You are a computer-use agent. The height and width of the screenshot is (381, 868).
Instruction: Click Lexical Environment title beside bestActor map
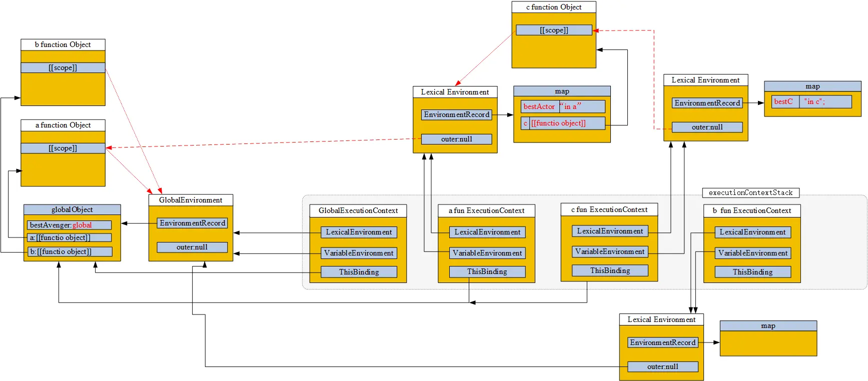pyautogui.click(x=455, y=92)
